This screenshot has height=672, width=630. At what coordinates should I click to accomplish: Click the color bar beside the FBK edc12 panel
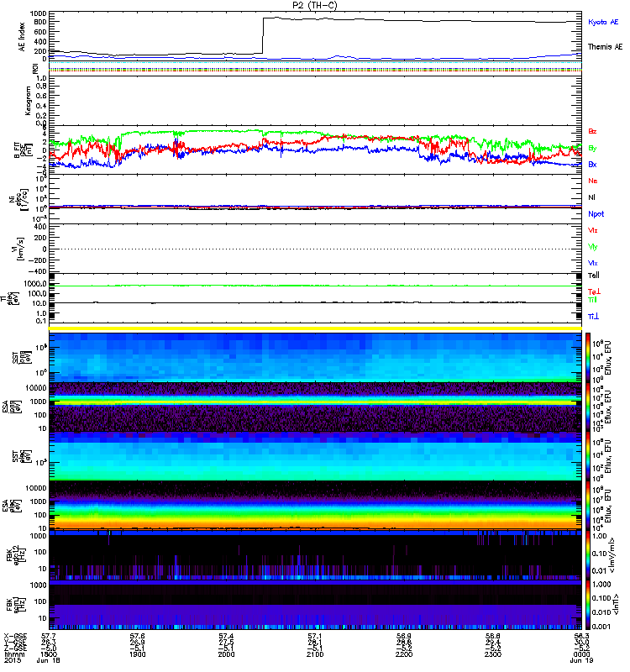click(x=587, y=555)
